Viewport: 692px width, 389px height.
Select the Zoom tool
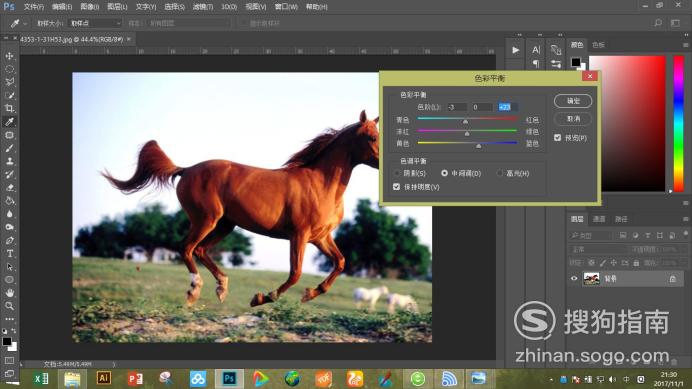[x=9, y=306]
